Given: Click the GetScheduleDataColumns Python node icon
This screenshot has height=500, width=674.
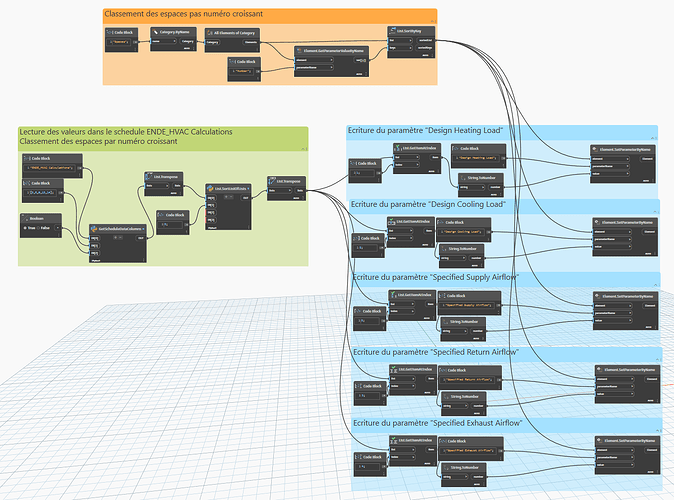Looking at the screenshot, I should 94,229.
